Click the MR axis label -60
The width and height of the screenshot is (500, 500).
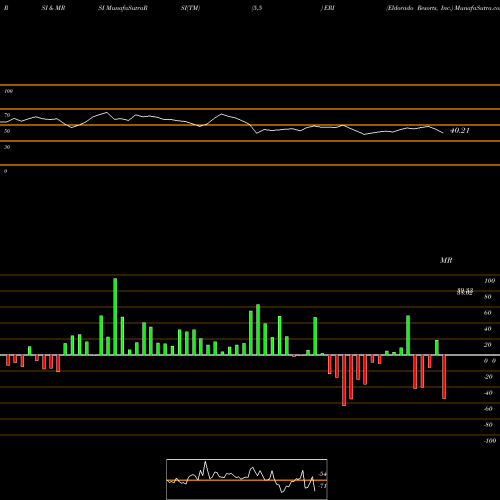[488, 409]
